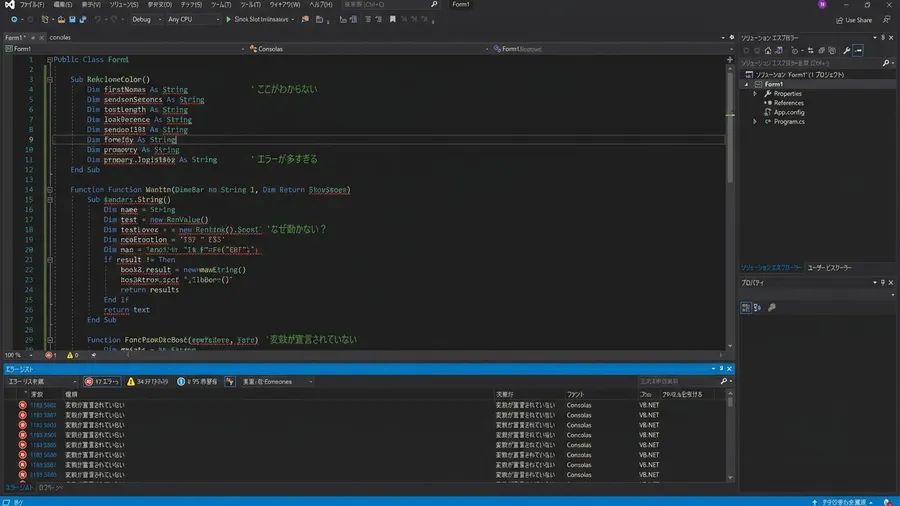Click Home icon in Solution Explorer toolbar

pos(768,50)
